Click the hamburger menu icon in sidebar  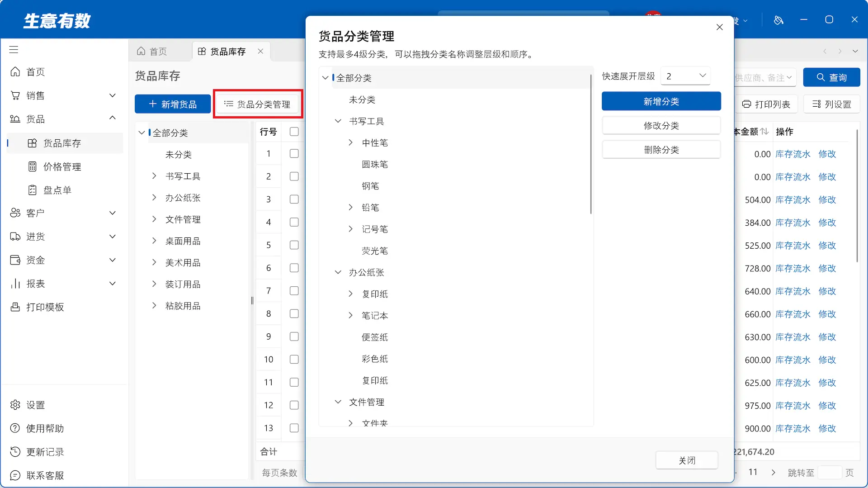[x=14, y=50]
